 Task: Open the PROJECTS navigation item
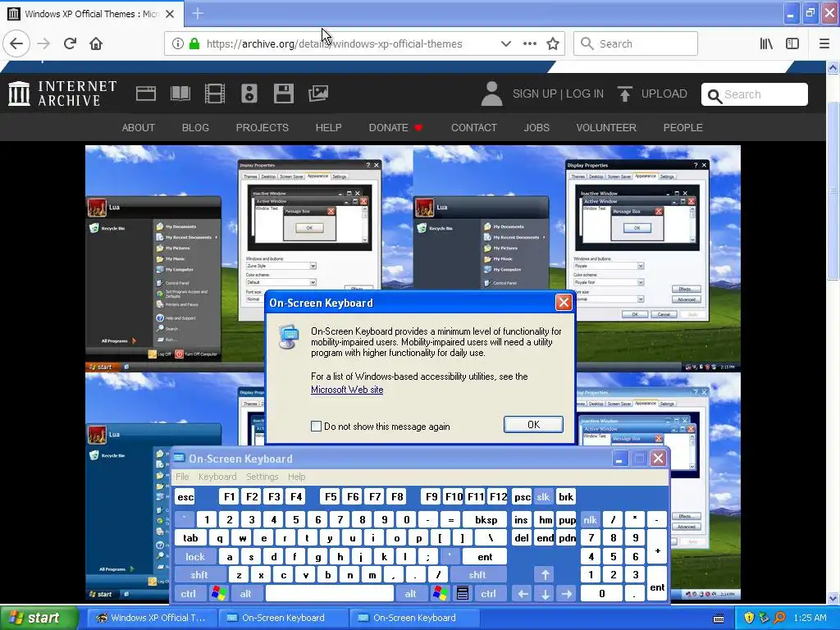click(x=262, y=127)
